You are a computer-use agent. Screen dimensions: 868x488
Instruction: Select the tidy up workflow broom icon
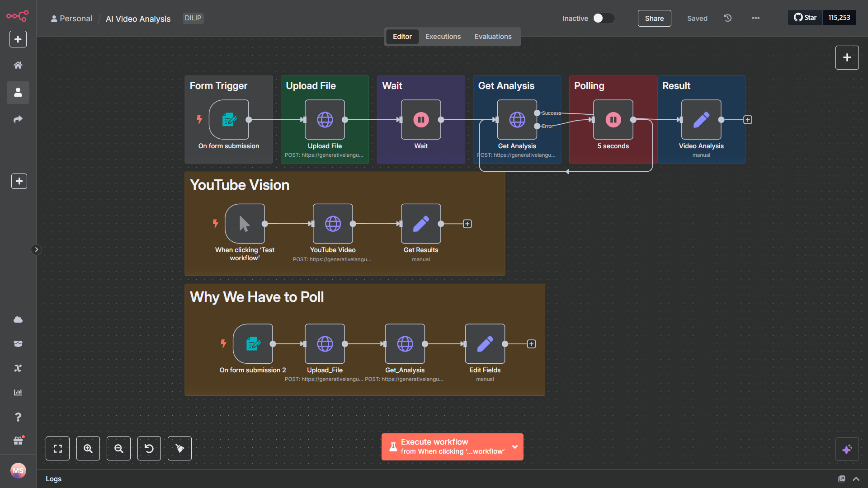click(x=179, y=448)
